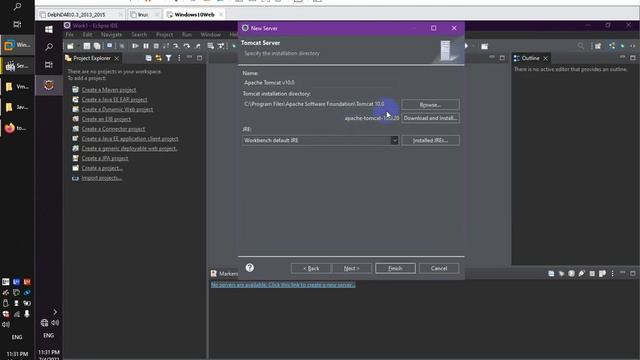Click the Resume debug toolbar icon
640x360 pixels.
[135, 46]
